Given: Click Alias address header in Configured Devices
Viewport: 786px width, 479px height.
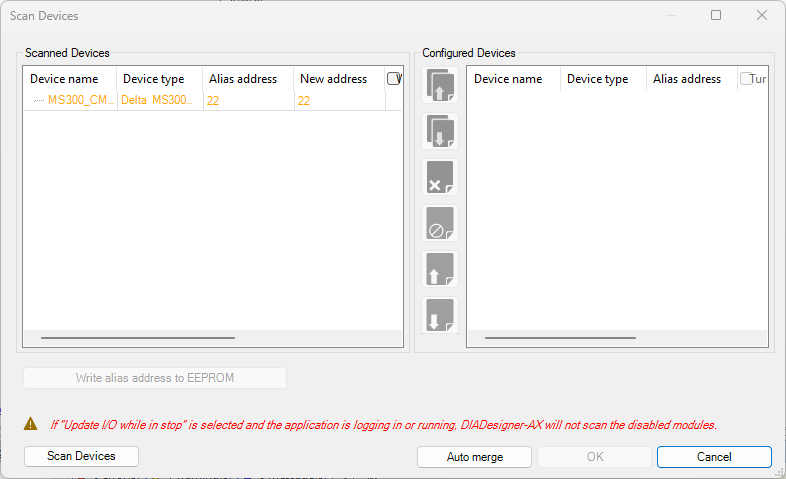Looking at the screenshot, I should click(x=686, y=79).
